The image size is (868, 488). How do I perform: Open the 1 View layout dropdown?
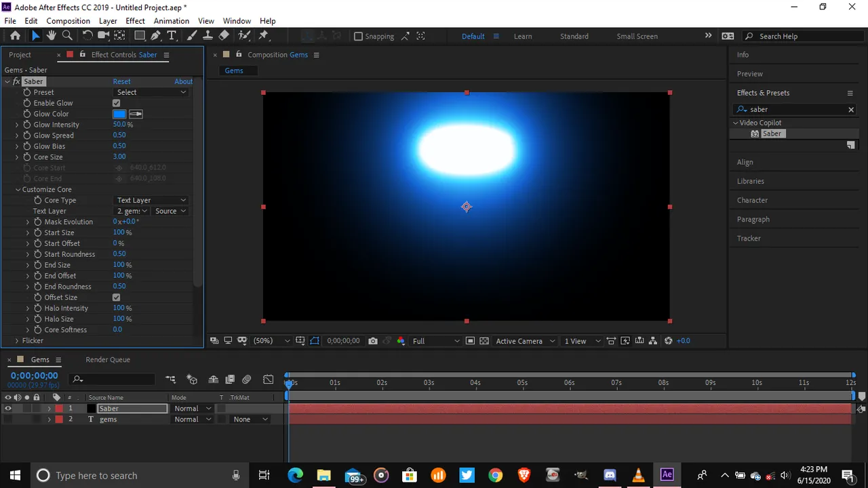pyautogui.click(x=582, y=341)
